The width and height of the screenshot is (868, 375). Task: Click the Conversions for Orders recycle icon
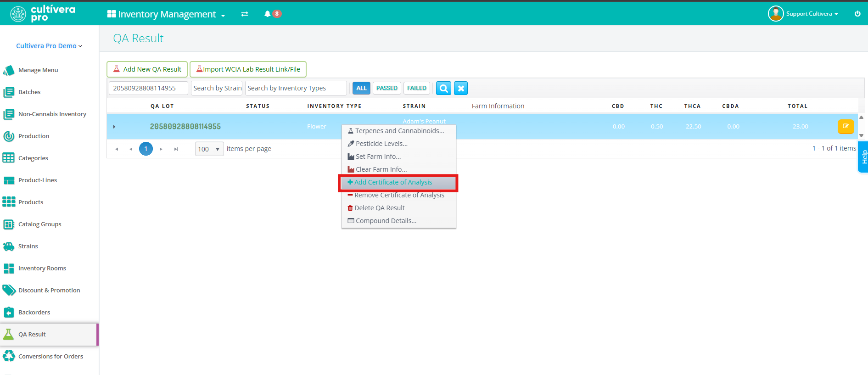[x=9, y=356]
